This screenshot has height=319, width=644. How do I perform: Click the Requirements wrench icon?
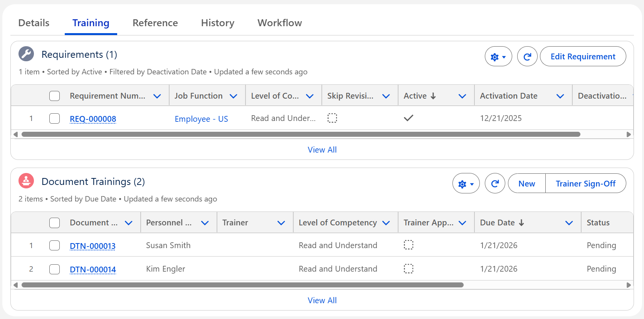[26, 54]
